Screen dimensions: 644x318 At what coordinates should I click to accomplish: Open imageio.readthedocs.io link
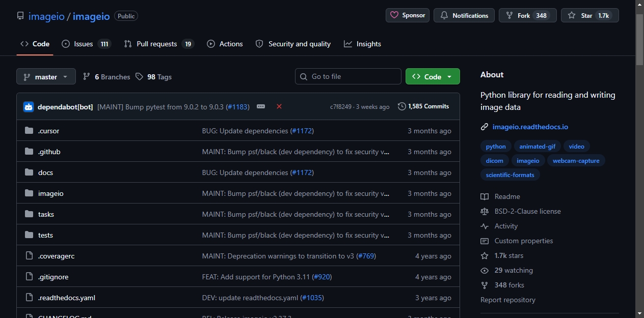530,127
